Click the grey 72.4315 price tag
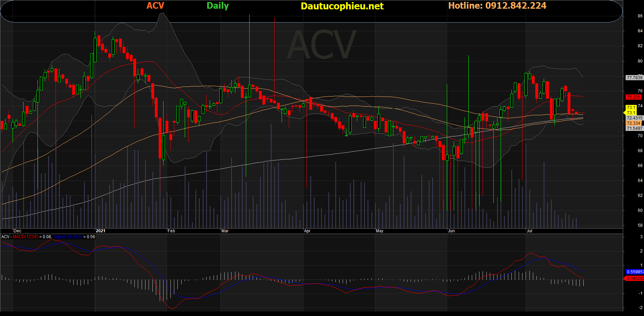 click(x=634, y=118)
